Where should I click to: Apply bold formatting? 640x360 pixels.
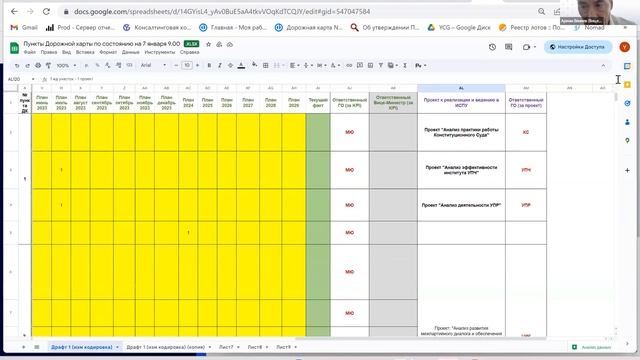(x=209, y=65)
